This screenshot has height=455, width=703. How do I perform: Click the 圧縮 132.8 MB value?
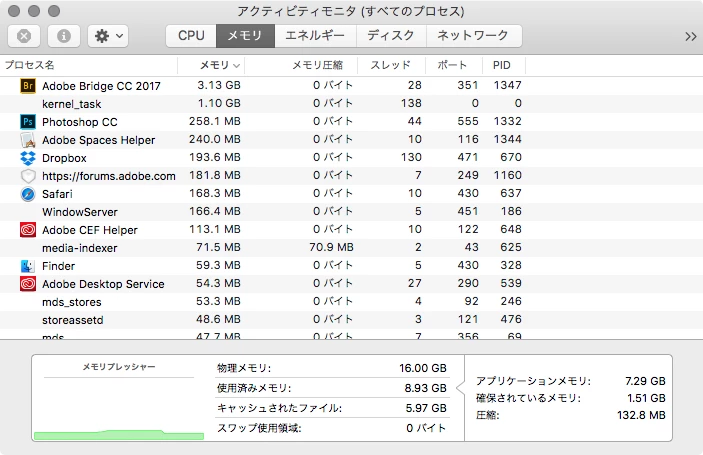tap(641, 415)
